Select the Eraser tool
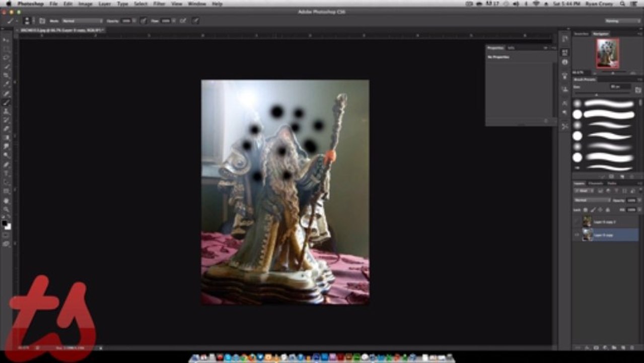Viewport: 644px width, 363px height. (7, 129)
